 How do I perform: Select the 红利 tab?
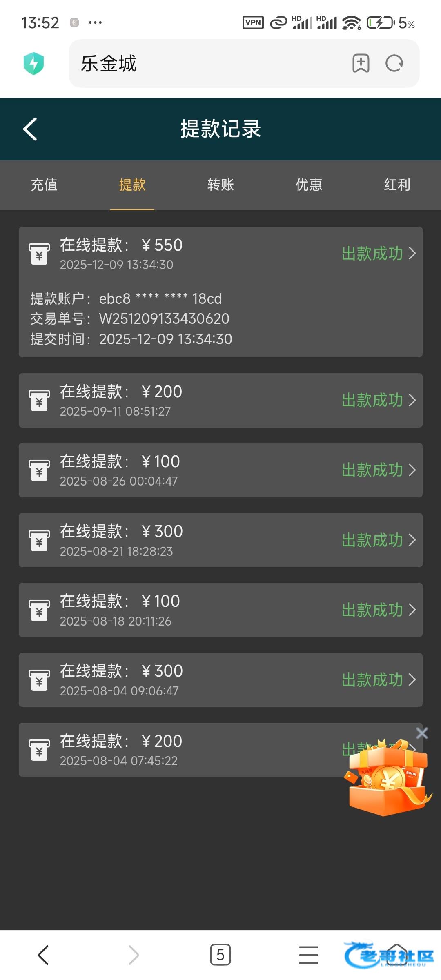point(396,185)
